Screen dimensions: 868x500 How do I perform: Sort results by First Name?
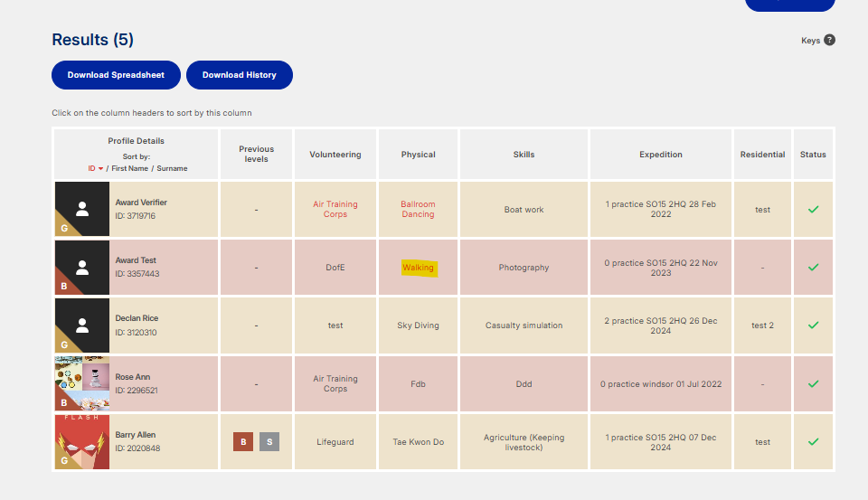click(x=129, y=169)
